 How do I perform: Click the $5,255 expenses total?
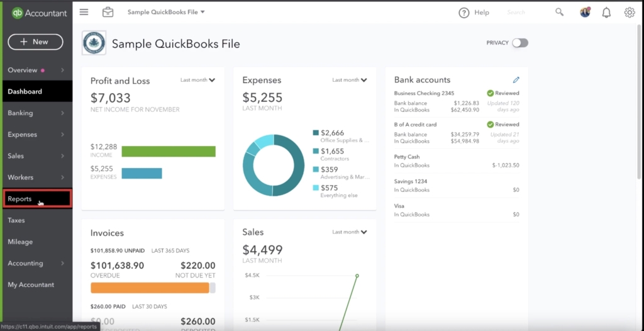(262, 98)
